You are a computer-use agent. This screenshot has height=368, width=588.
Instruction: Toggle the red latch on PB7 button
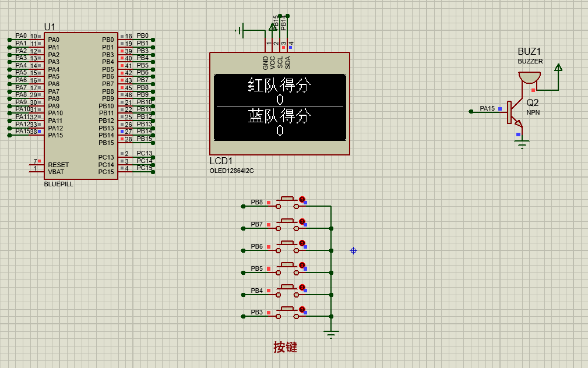click(x=302, y=221)
